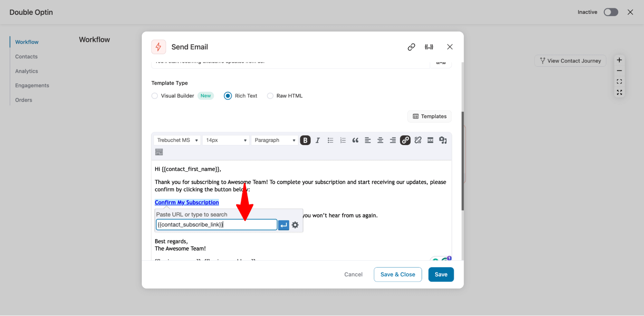Select Visual Builder template type
The image size is (644, 316).
(x=155, y=96)
